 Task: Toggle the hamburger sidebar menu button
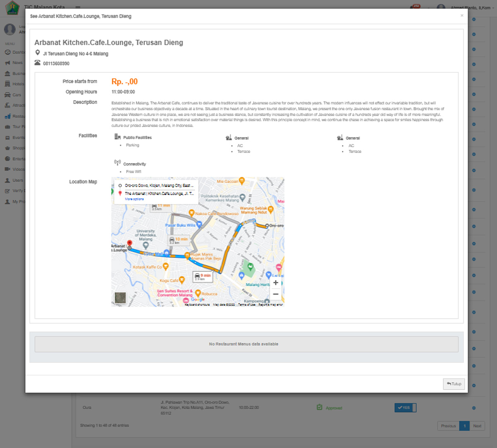tap(78, 7)
